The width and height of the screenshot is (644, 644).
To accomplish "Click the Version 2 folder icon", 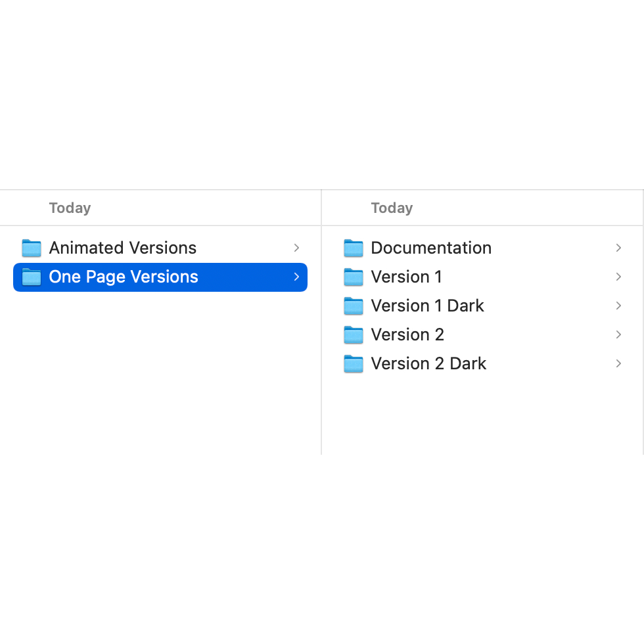I will click(354, 334).
